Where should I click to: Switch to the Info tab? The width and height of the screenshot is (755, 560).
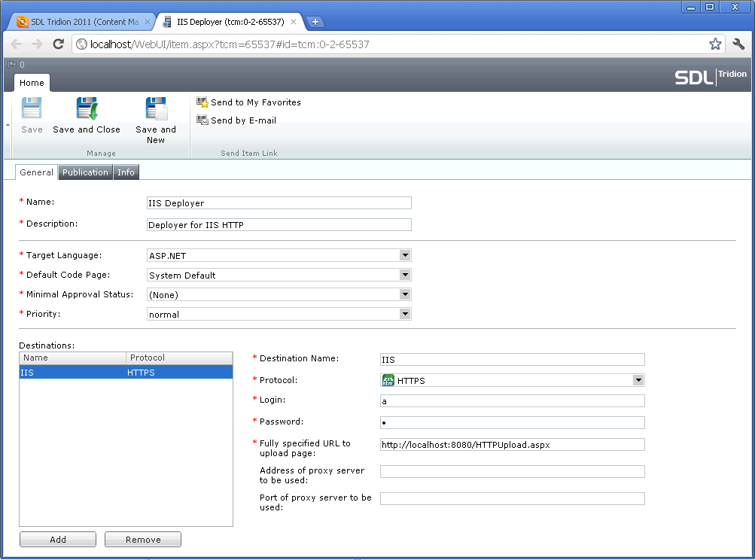point(126,172)
